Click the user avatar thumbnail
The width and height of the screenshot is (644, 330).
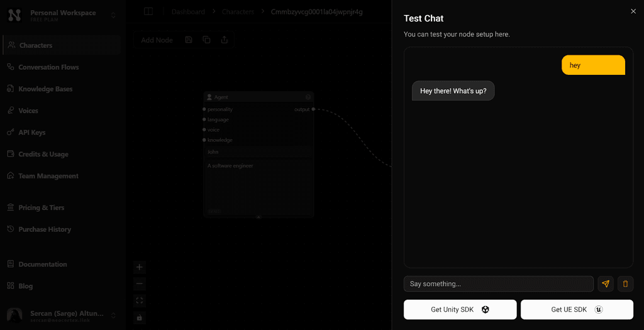click(14, 315)
